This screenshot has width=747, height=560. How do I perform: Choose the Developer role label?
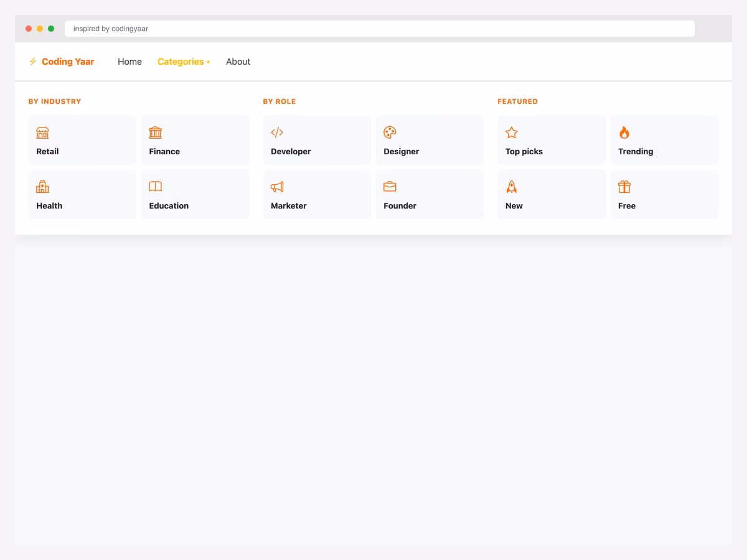click(x=291, y=151)
